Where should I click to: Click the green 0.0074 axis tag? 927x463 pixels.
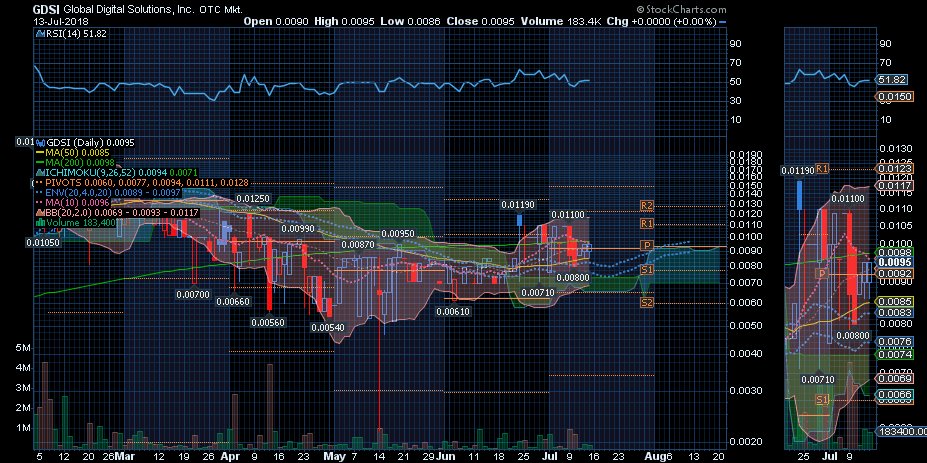[892, 355]
